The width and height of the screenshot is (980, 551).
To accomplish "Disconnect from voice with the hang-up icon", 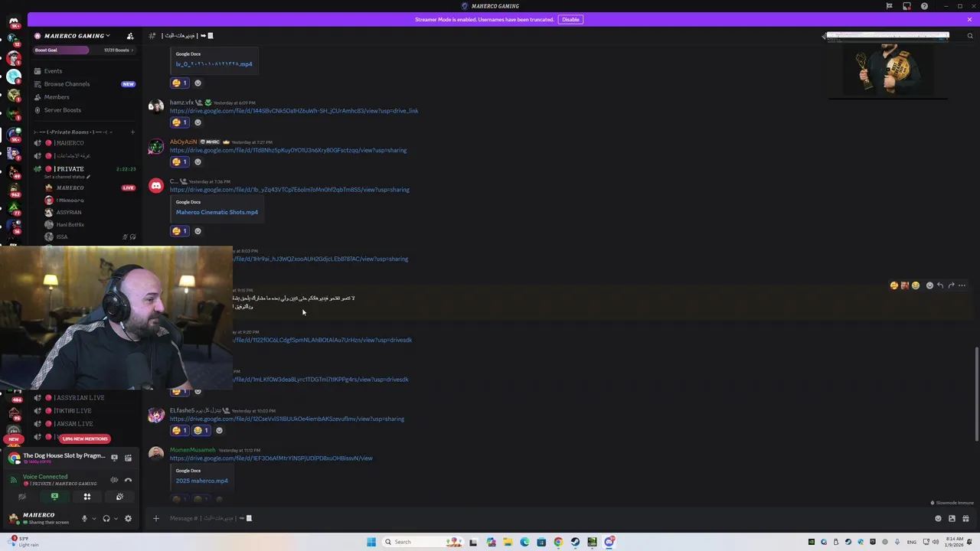I will pos(128,480).
